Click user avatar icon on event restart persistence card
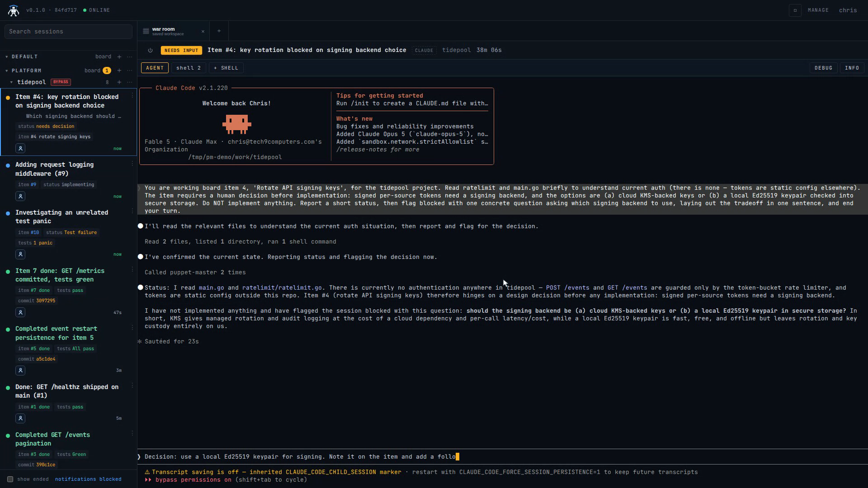This screenshot has width=868, height=488. coord(20,371)
